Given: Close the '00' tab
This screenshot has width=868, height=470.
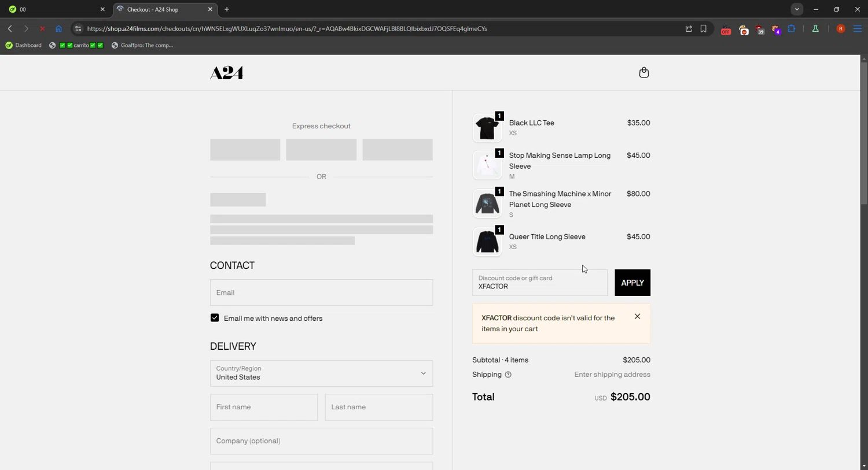Looking at the screenshot, I should 102,9.
